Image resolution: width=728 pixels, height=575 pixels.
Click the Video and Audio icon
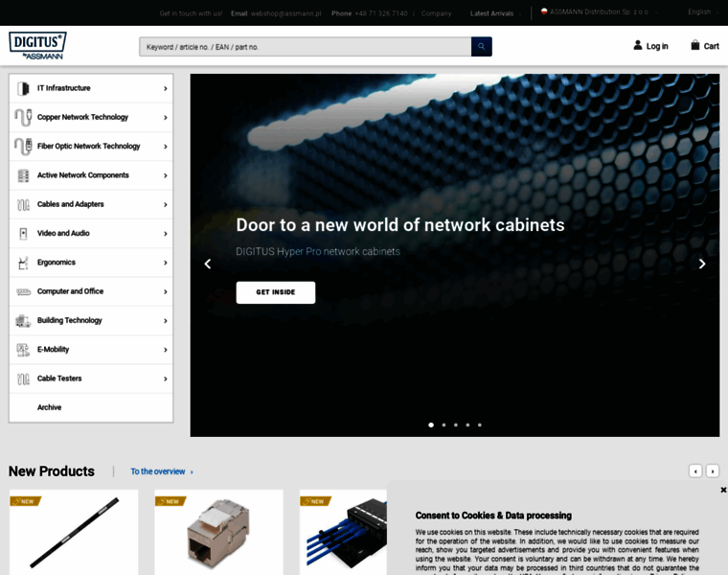tap(23, 233)
